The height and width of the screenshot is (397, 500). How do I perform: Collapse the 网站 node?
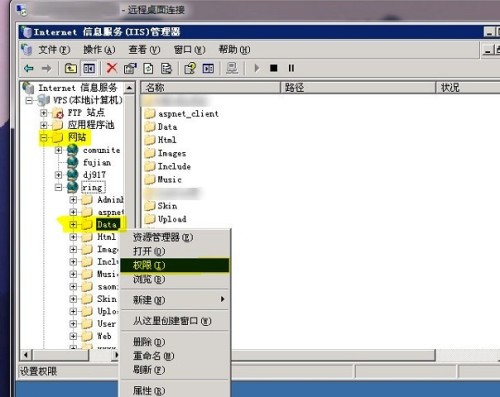43,137
